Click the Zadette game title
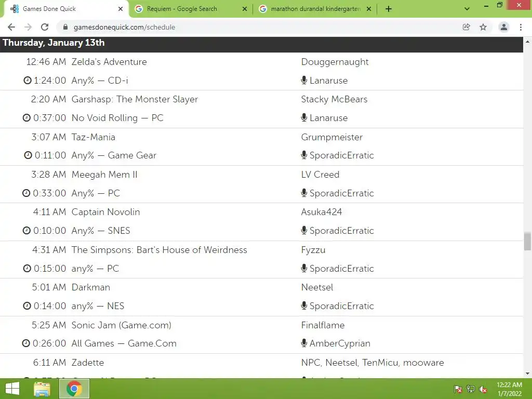532x399 pixels. pos(88,362)
